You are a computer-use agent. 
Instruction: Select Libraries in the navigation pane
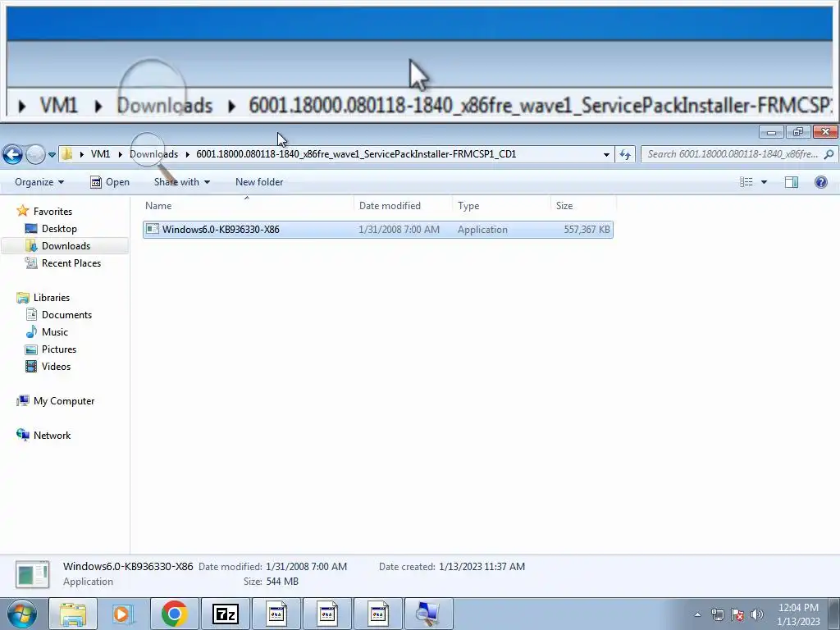52,297
